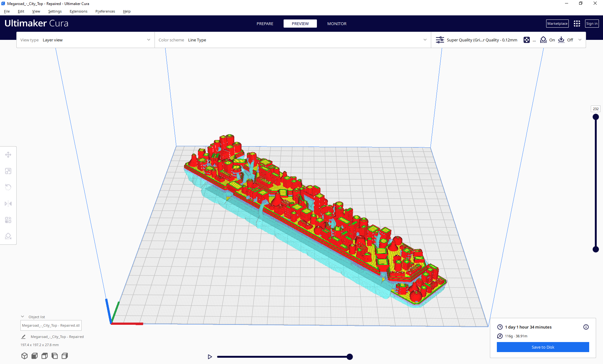Open the application switcher grid icon
Screen dimensions: 603x364
(577, 24)
